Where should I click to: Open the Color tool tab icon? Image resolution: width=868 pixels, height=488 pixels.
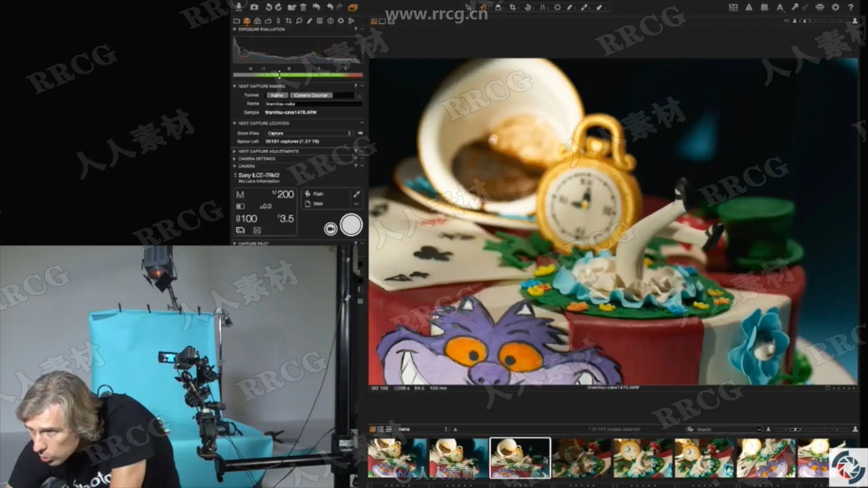pos(257,21)
